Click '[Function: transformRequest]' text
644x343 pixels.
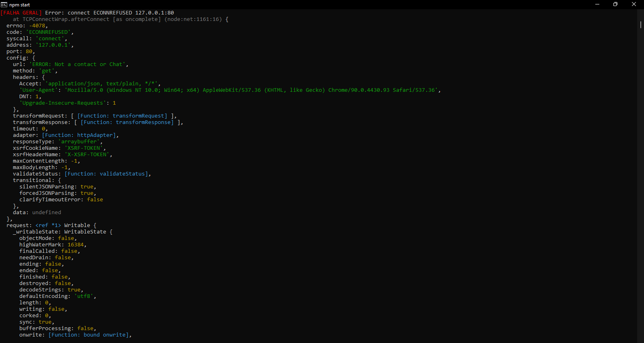point(122,116)
